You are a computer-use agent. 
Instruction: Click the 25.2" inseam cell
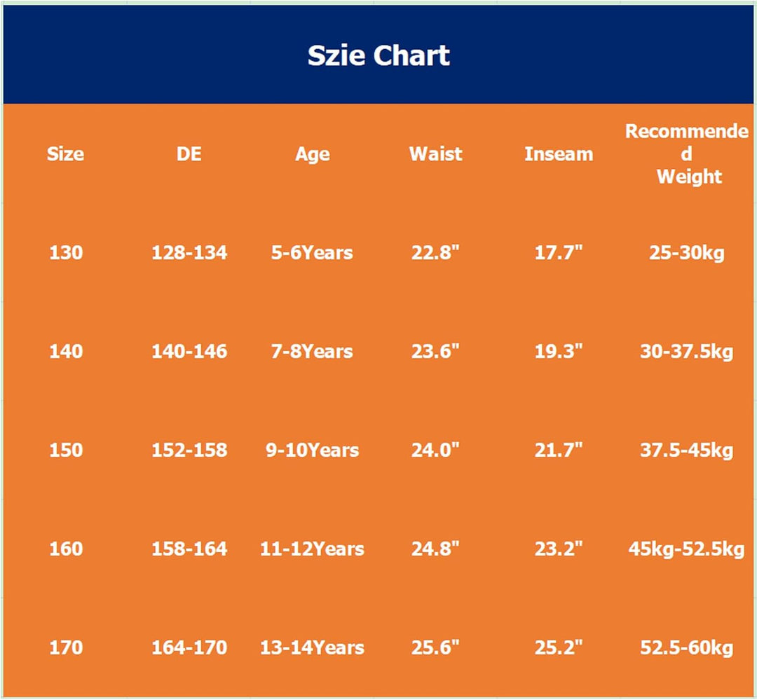[559, 647]
